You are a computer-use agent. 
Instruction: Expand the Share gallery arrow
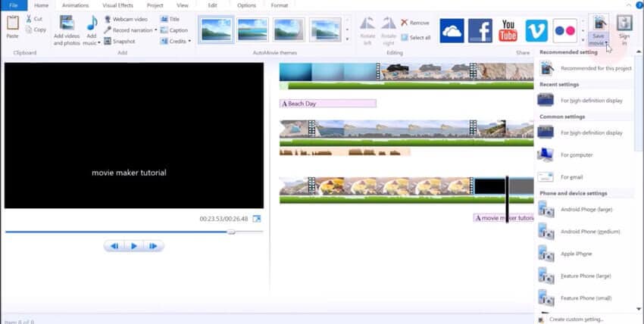pos(583,40)
